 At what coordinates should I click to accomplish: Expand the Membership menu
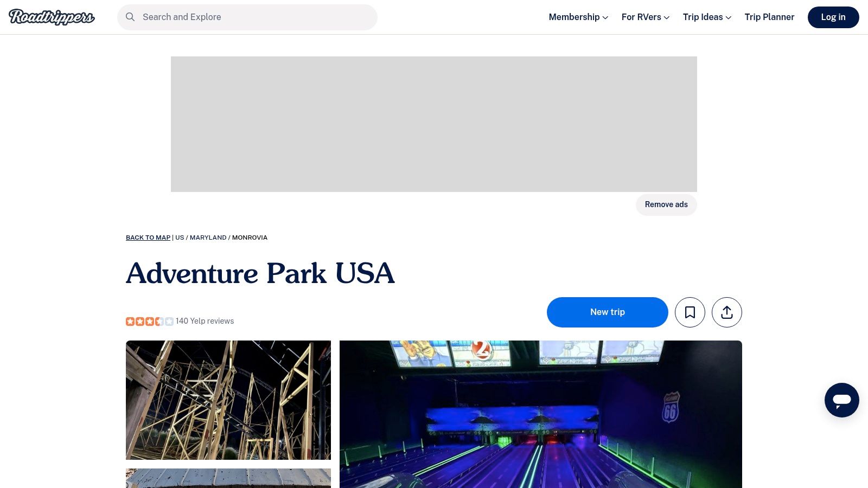pos(578,17)
